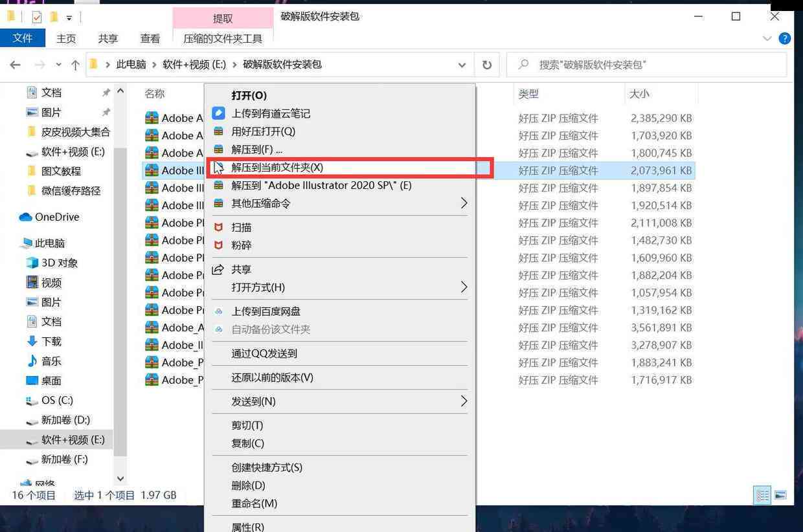Click the McAfee 扫描 shield icon

coord(219,227)
